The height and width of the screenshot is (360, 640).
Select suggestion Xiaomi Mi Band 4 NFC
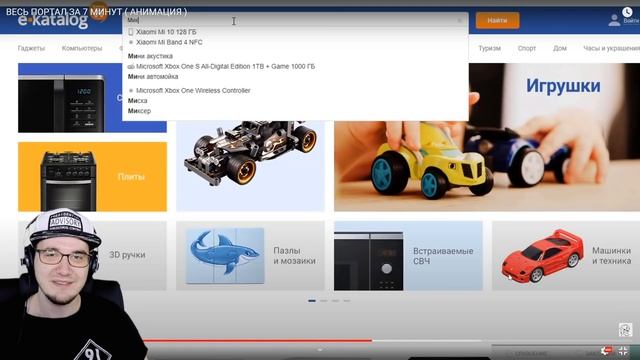[169, 42]
